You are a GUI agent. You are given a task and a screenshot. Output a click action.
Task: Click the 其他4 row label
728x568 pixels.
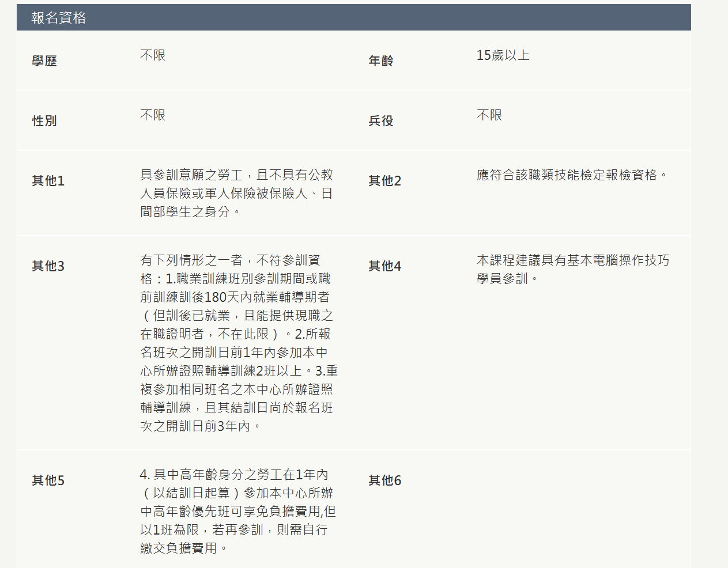click(x=384, y=266)
